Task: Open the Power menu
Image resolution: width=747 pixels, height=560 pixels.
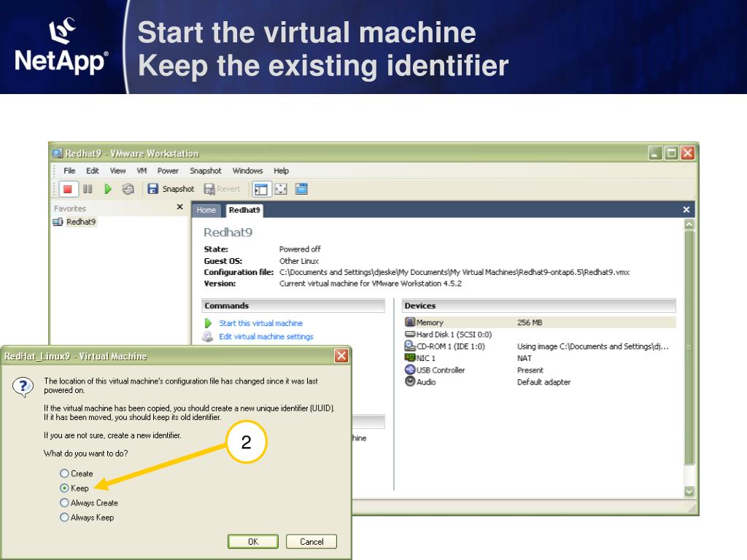Action: [168, 171]
